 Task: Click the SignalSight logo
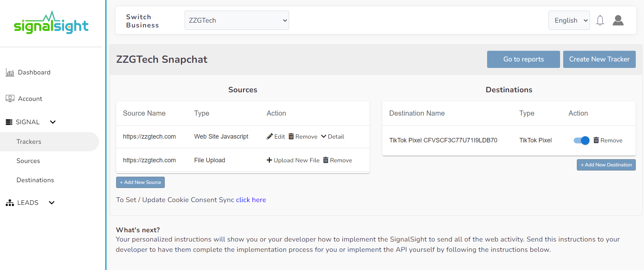point(51,22)
